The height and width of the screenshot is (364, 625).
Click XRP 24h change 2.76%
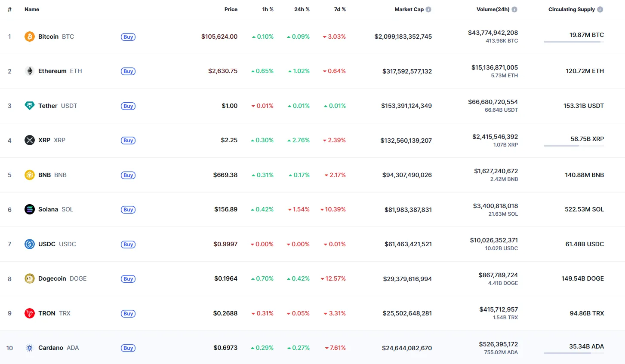point(299,140)
